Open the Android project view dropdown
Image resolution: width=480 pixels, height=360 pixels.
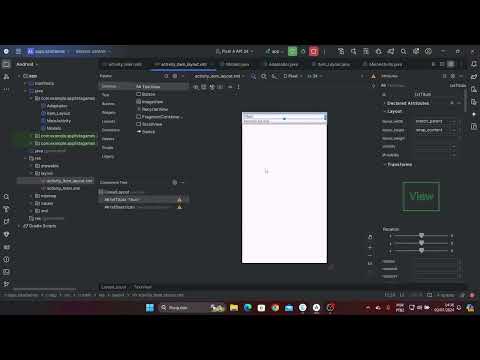pyautogui.click(x=27, y=64)
